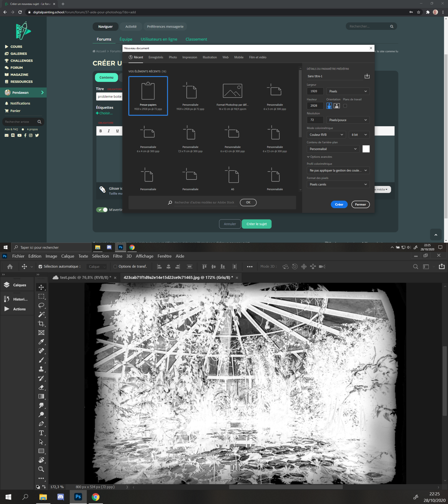Collapse the Options avancées section
Screen dimensions: 448x504
[319, 157]
